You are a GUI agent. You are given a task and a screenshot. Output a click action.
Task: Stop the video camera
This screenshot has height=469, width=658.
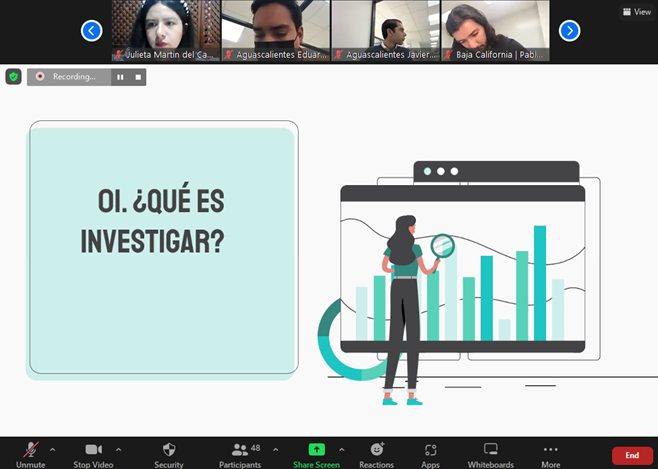pos(93,455)
